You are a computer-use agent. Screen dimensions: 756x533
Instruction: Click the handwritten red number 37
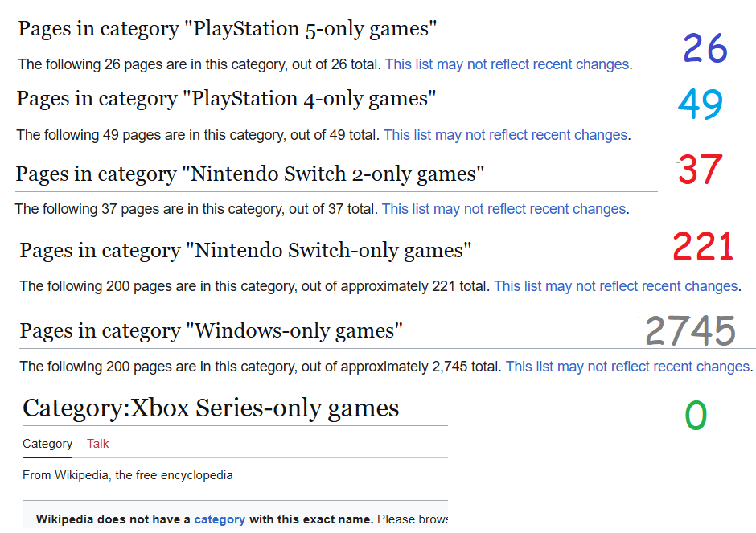pos(700,169)
